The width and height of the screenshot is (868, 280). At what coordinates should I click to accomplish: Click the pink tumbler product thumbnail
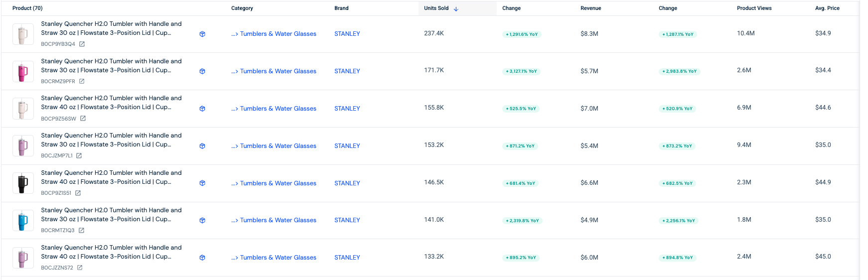[x=23, y=72]
